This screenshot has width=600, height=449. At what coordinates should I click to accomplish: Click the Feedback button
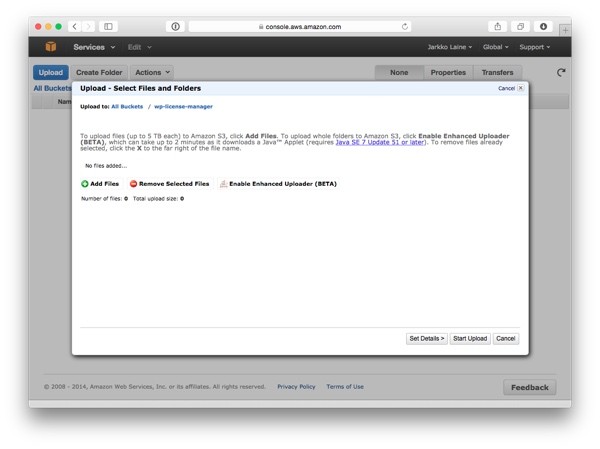click(x=530, y=387)
